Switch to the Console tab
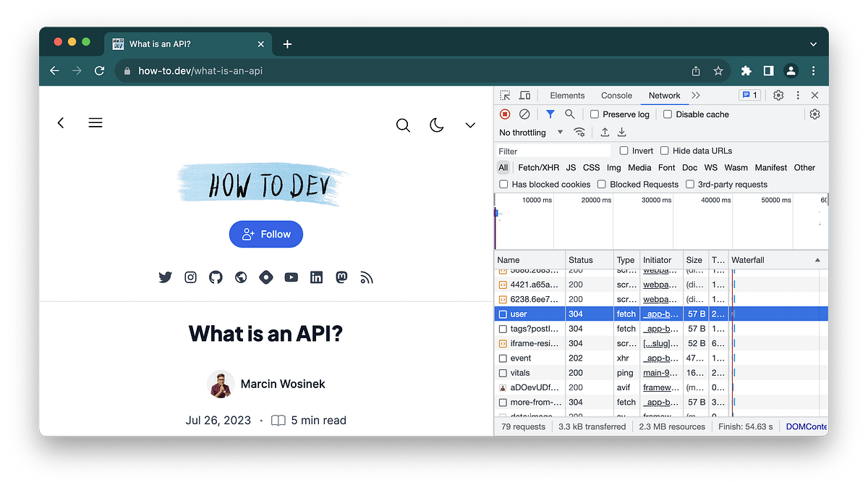Viewport: 868px width, 488px height. tap(616, 95)
